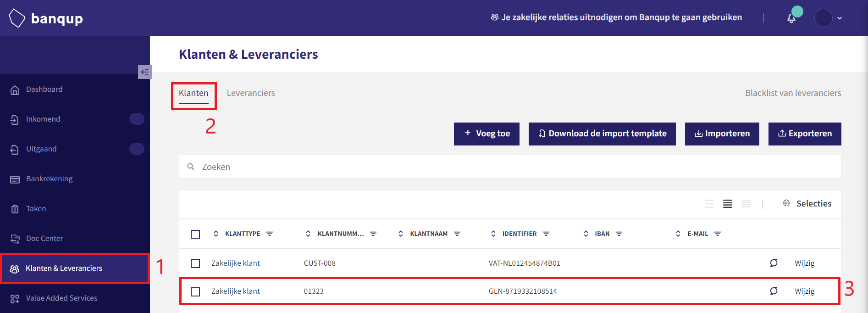Click the Inkomend counter badge
The height and width of the screenshot is (313, 868).
pyautogui.click(x=137, y=119)
